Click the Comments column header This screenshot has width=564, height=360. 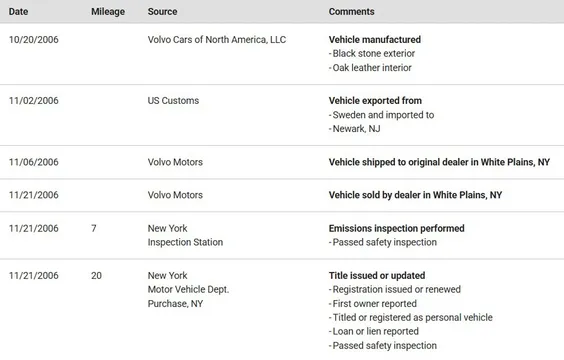pos(351,12)
